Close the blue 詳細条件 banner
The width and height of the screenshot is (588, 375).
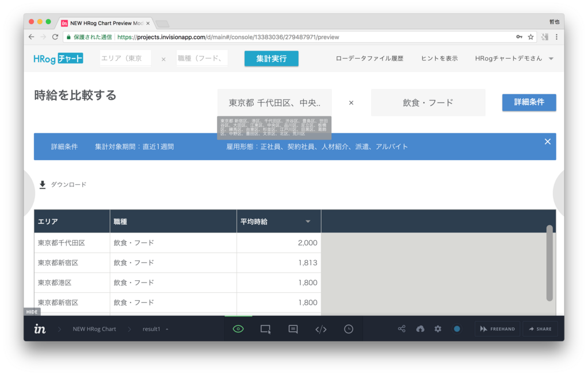tap(547, 142)
